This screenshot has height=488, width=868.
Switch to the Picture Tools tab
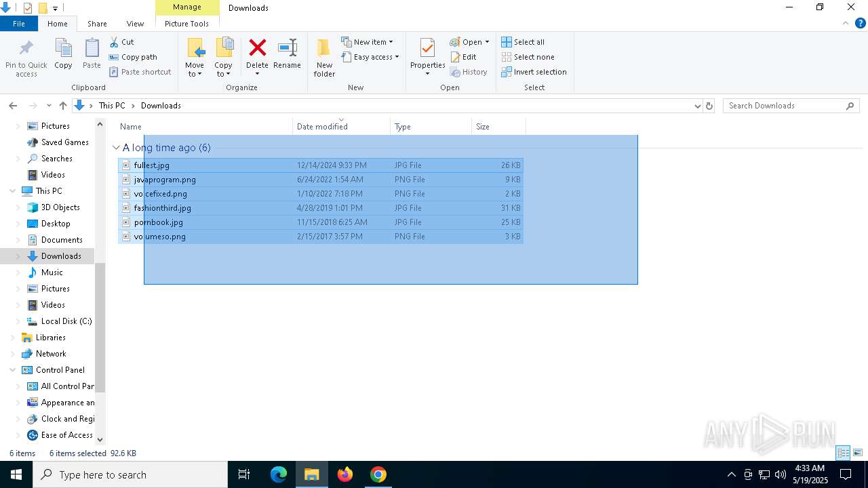point(186,24)
